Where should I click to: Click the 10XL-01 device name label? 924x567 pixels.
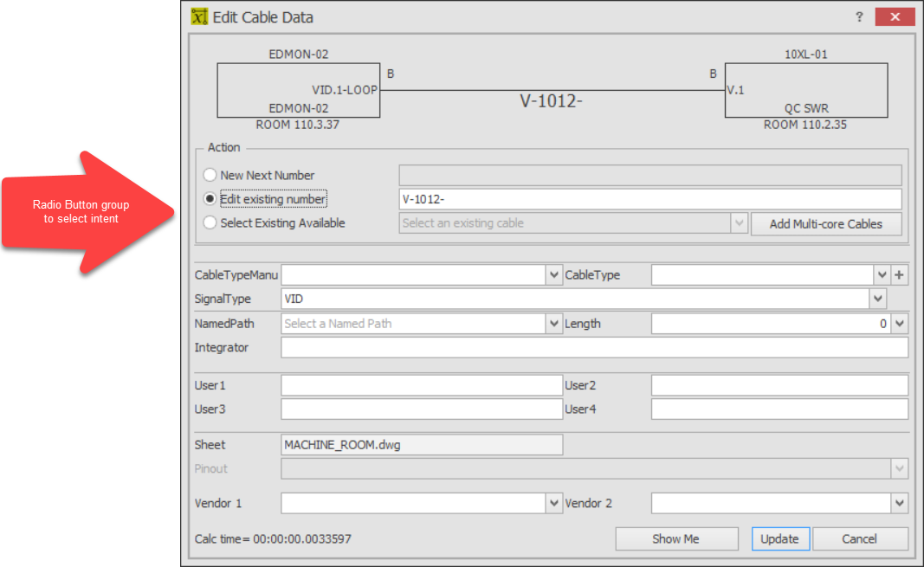click(805, 55)
